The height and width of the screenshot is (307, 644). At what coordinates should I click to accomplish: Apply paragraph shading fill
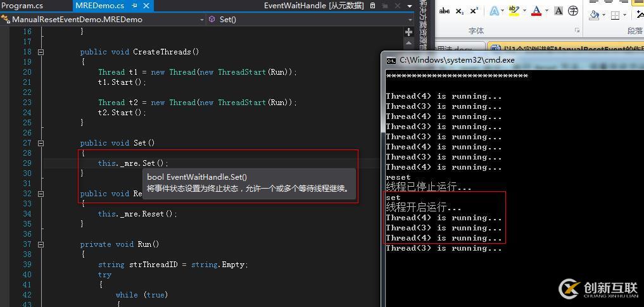click(594, 15)
